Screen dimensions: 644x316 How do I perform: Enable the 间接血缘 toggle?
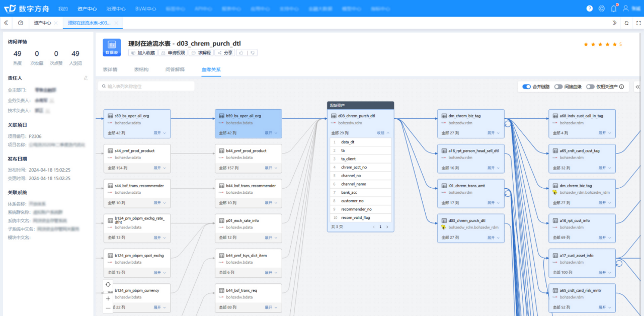pos(558,87)
